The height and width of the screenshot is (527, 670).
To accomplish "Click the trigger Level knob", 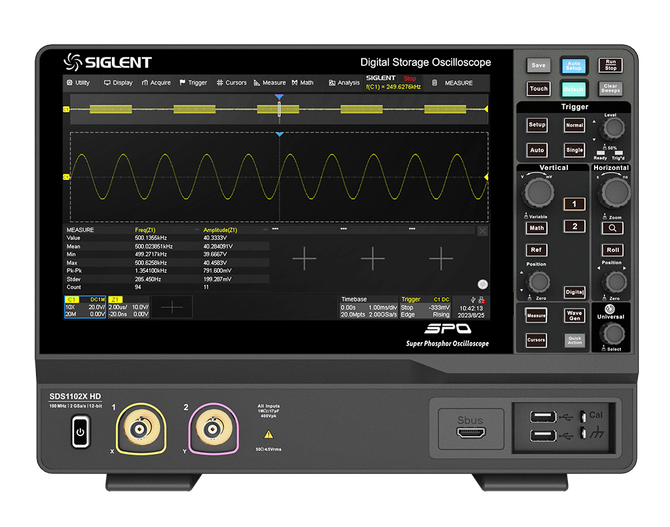I will point(613,128).
